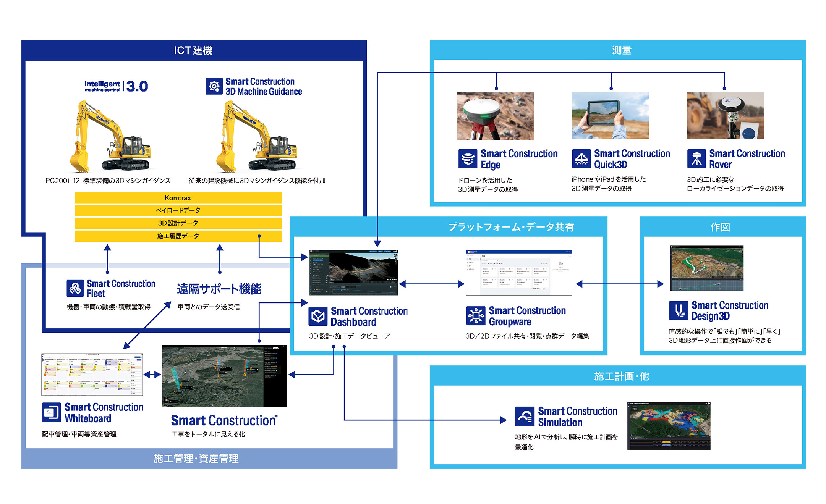Image resolution: width=826 pixels, height=504 pixels.
Task: Click the Quick3D product icon
Action: (581, 158)
